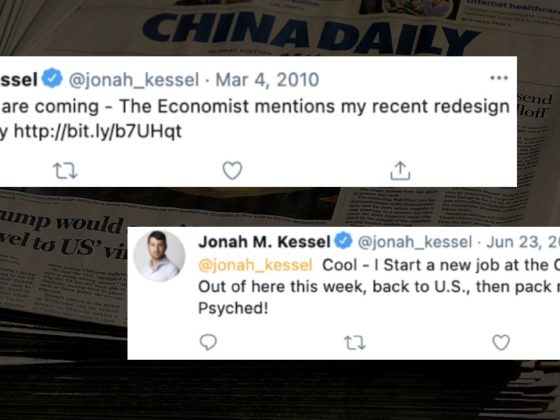
Task: Share the Mar 4, 2010 tweet
Action: point(400,170)
